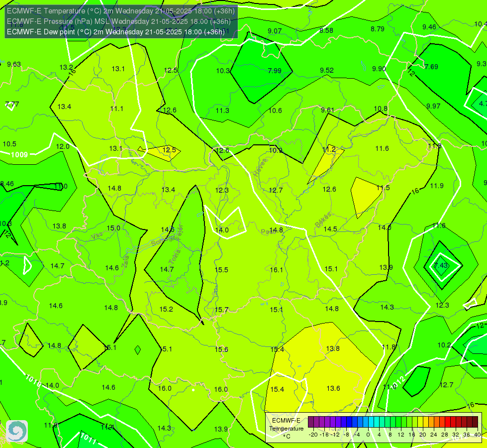Click the 9.07 temperature value
The width and height of the screenshot is (487, 448).
(x=275, y=31)
